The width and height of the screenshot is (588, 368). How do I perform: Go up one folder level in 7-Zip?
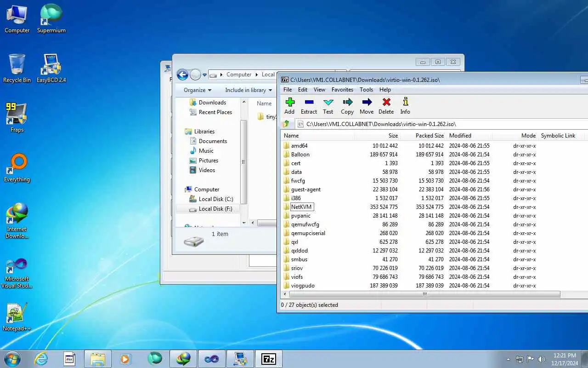click(286, 124)
